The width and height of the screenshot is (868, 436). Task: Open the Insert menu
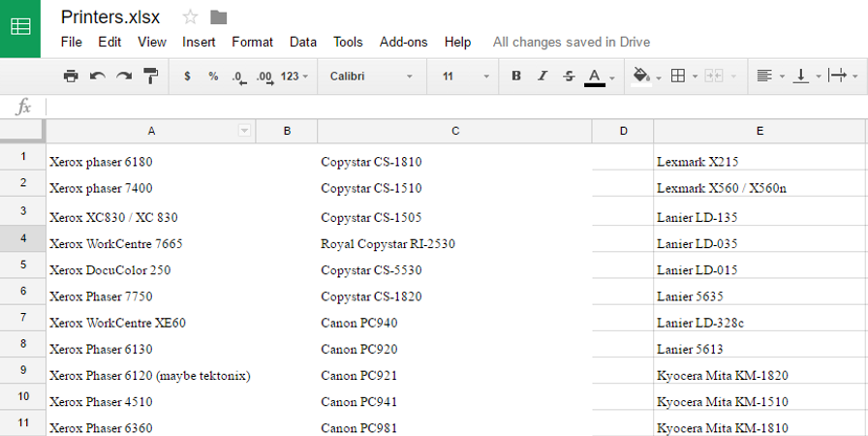click(x=199, y=42)
